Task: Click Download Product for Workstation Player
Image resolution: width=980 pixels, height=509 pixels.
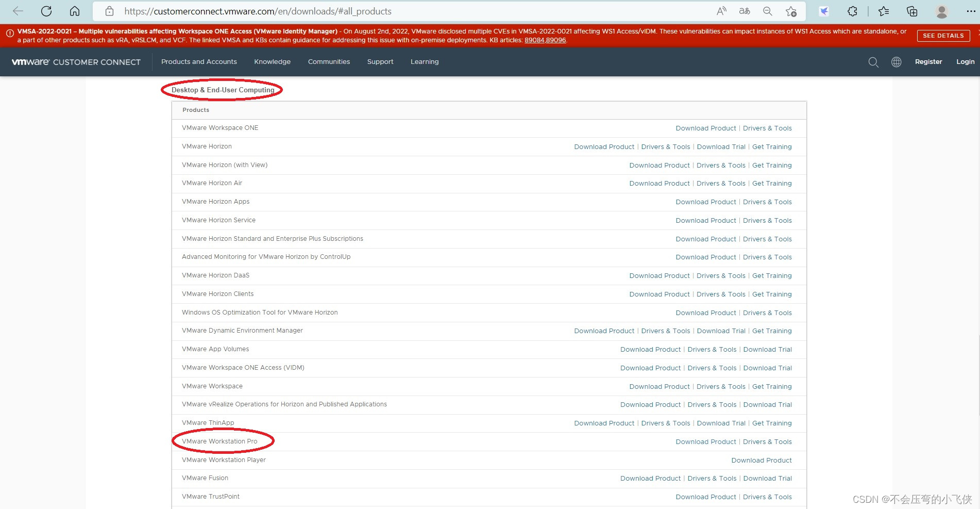Action: (x=762, y=460)
